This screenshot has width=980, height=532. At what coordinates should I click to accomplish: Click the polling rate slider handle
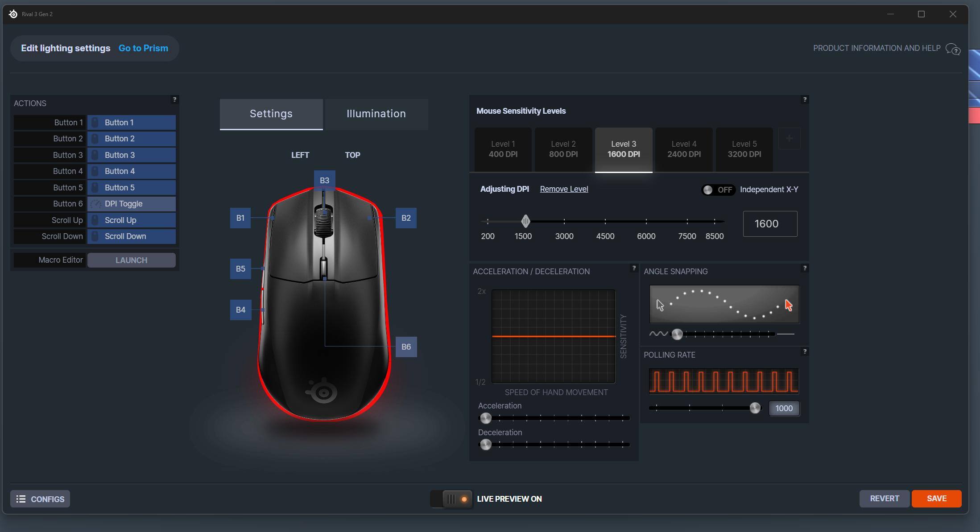point(755,408)
